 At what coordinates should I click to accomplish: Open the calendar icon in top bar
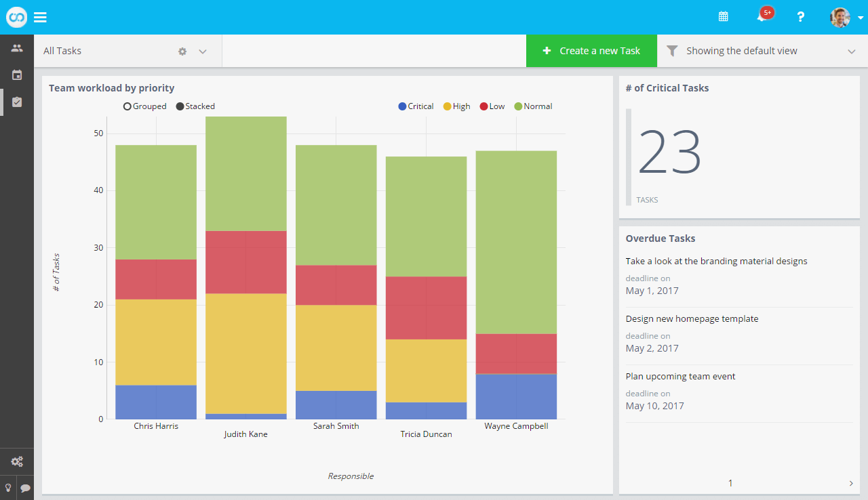pos(724,17)
